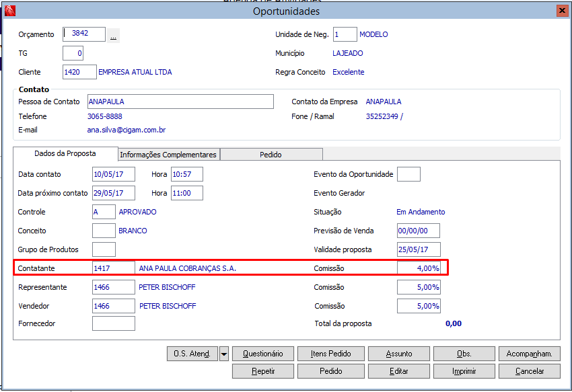Screen dimensions: 572x392
Task: Open the Assunto button
Action: pos(399,354)
